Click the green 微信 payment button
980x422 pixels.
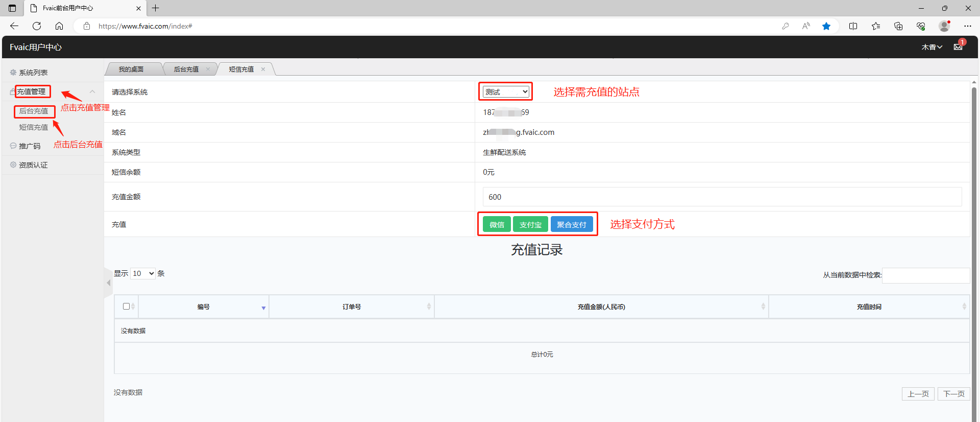pos(497,224)
